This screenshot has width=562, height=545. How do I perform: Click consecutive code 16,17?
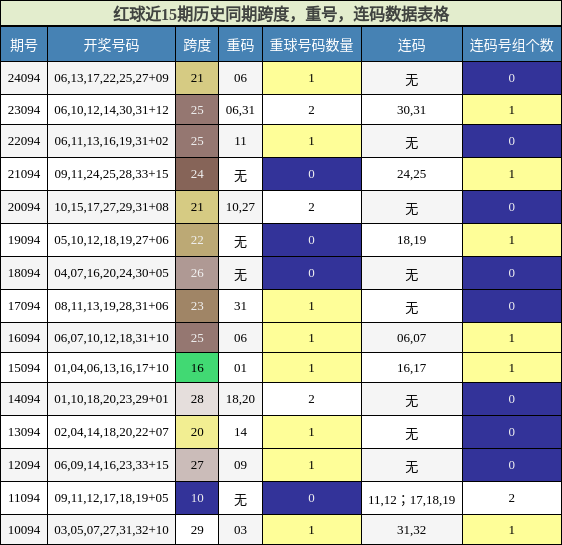411,368
